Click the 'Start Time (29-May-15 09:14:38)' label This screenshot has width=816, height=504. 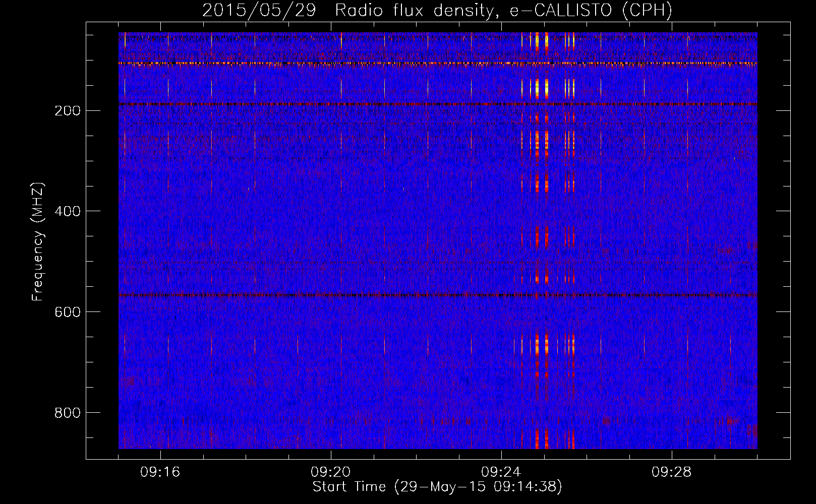point(437,487)
